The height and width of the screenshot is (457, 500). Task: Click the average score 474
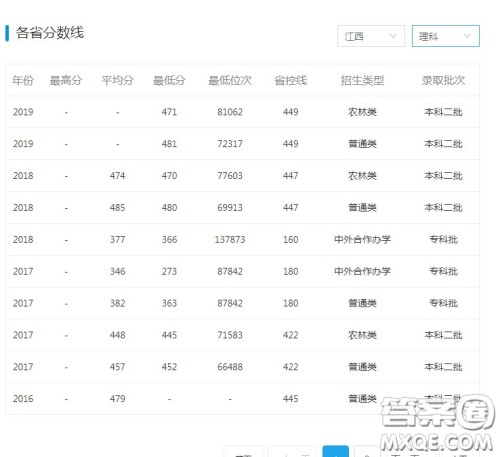coord(118,176)
